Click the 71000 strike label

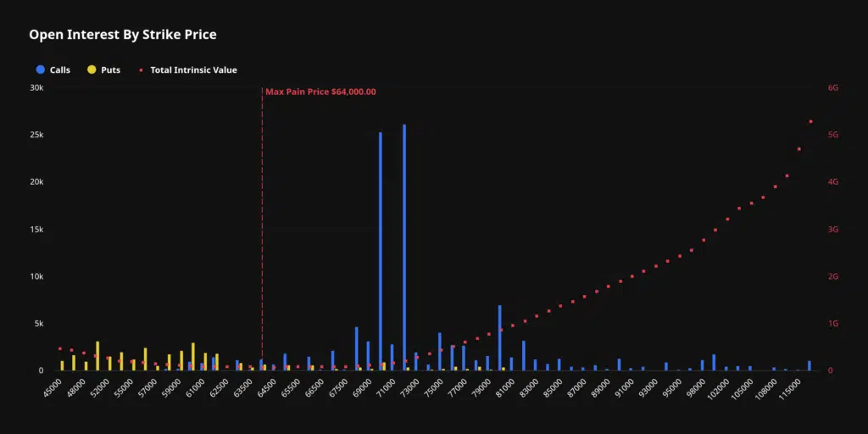click(x=387, y=387)
